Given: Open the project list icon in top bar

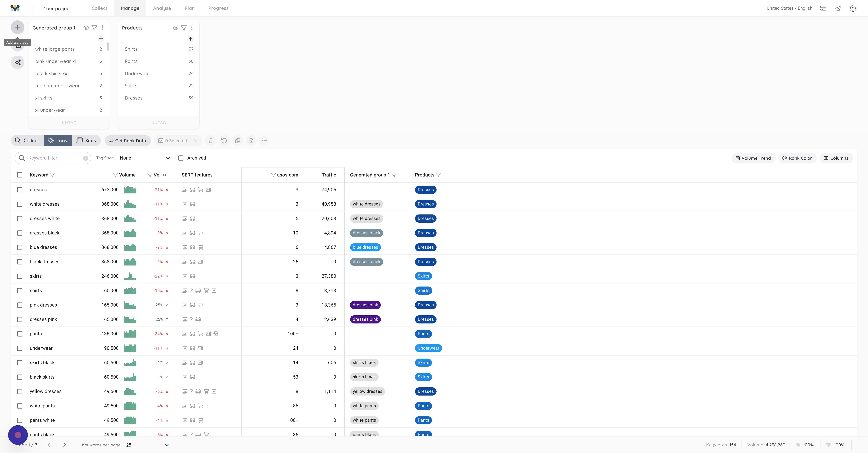Looking at the screenshot, I should (x=823, y=8).
